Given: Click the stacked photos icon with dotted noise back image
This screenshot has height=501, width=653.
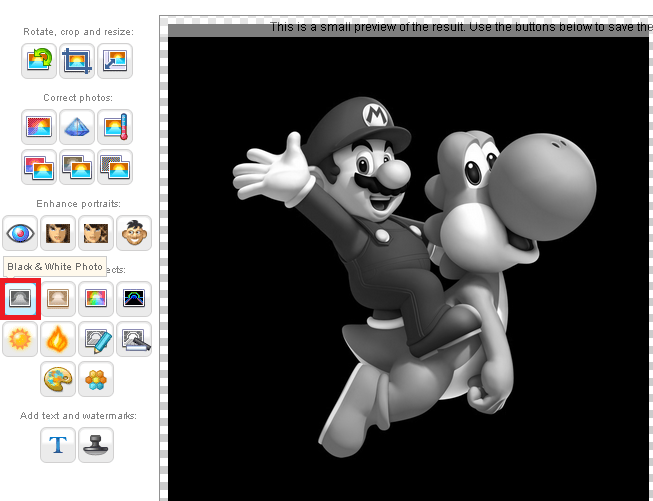Looking at the screenshot, I should (x=115, y=167).
